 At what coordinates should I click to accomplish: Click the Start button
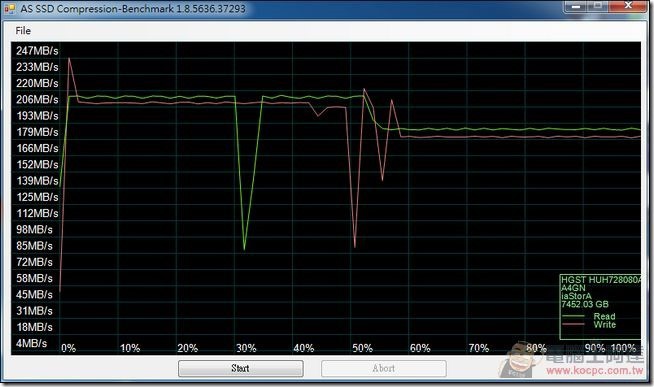click(x=241, y=368)
